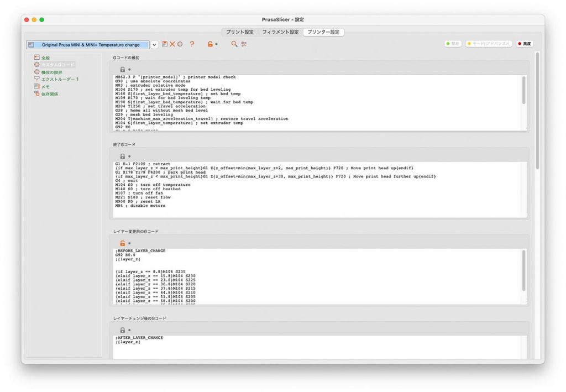Click the before-layer-change editor scrollbar
Image resolution: width=566 pixels, height=392 pixels.
point(524,270)
